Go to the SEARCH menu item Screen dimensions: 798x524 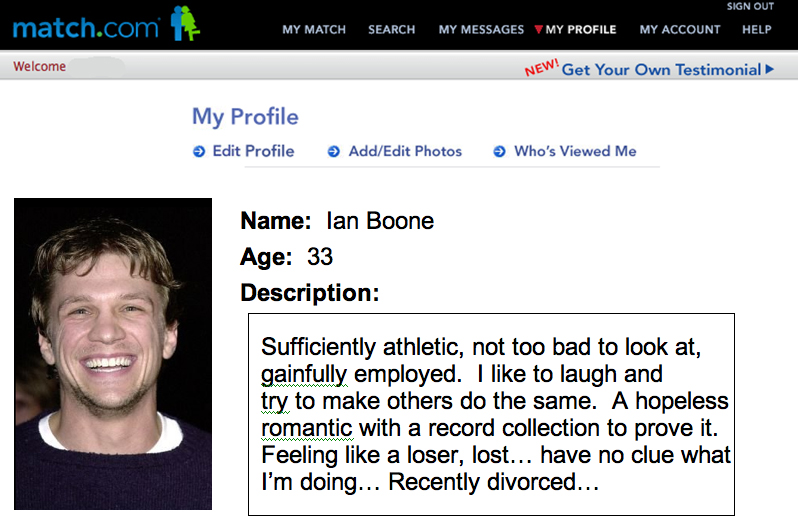pos(392,30)
